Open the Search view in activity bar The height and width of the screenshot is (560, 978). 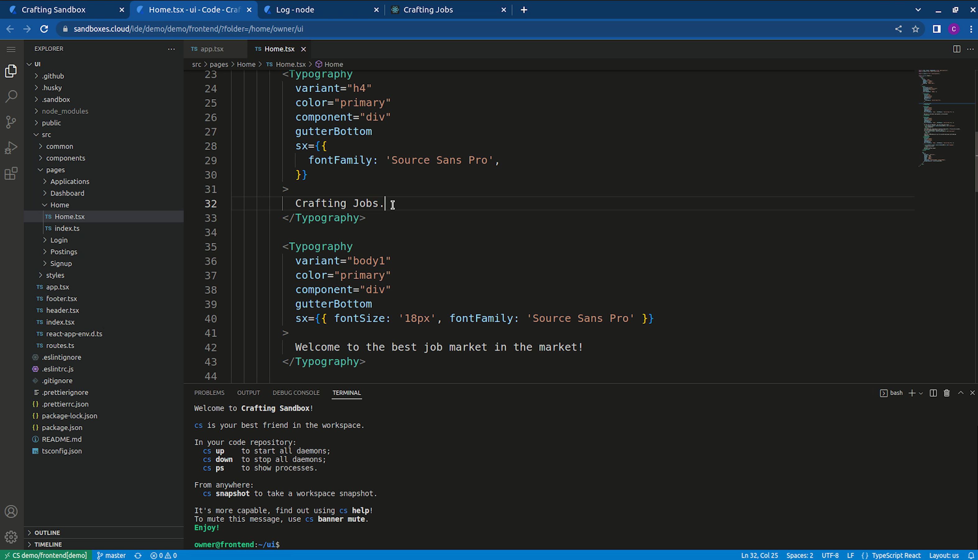(x=11, y=96)
